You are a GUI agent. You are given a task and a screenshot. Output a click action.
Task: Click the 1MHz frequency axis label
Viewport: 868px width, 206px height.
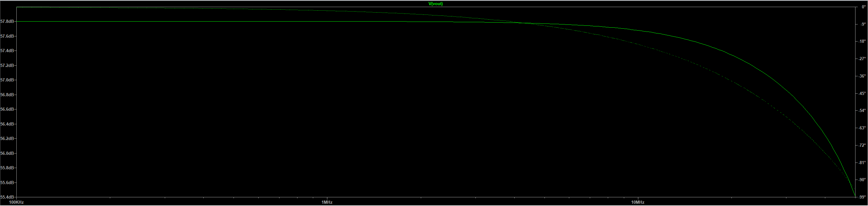[327, 202]
